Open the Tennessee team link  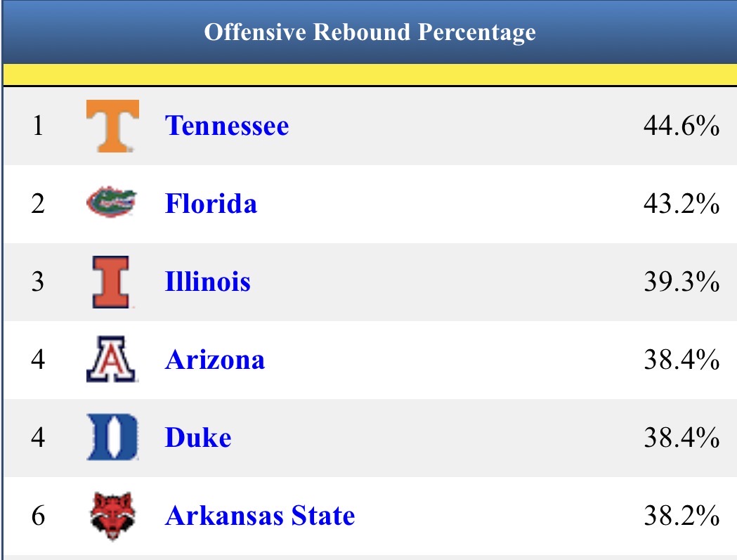click(227, 126)
